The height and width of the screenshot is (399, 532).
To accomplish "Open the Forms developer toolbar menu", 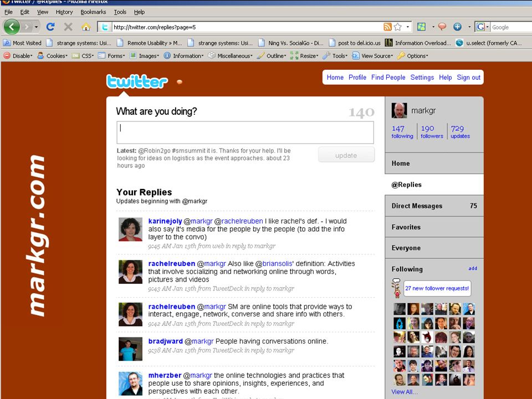I will click(111, 55).
